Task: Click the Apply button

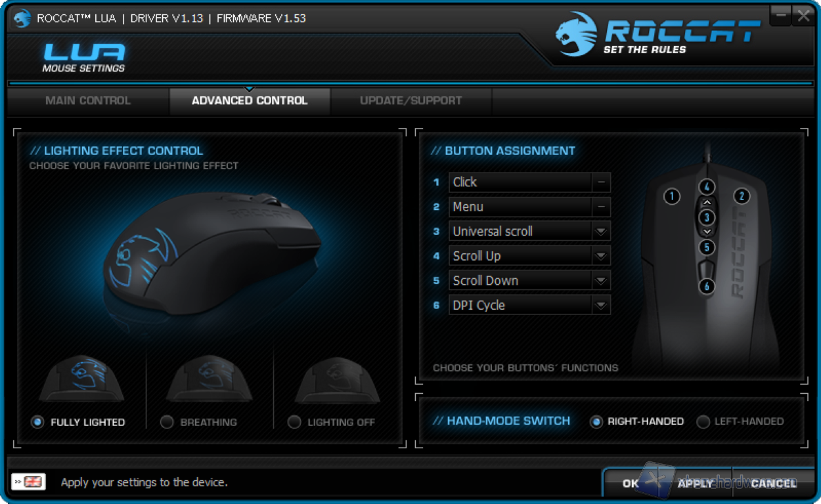Action: click(695, 484)
